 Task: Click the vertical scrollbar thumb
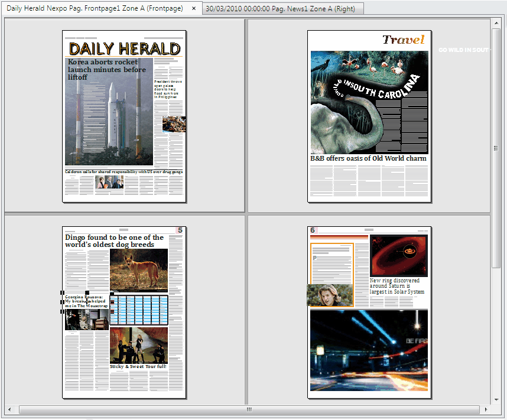(496, 148)
